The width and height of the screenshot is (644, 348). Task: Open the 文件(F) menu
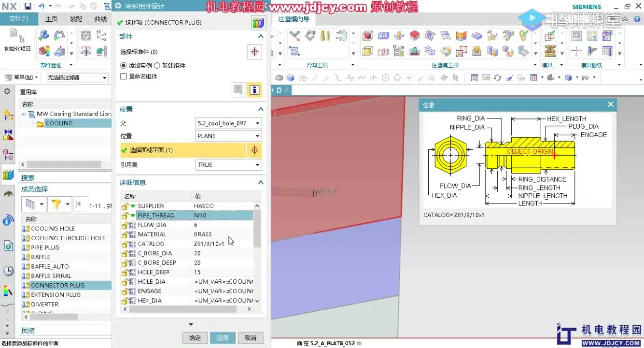pos(18,19)
